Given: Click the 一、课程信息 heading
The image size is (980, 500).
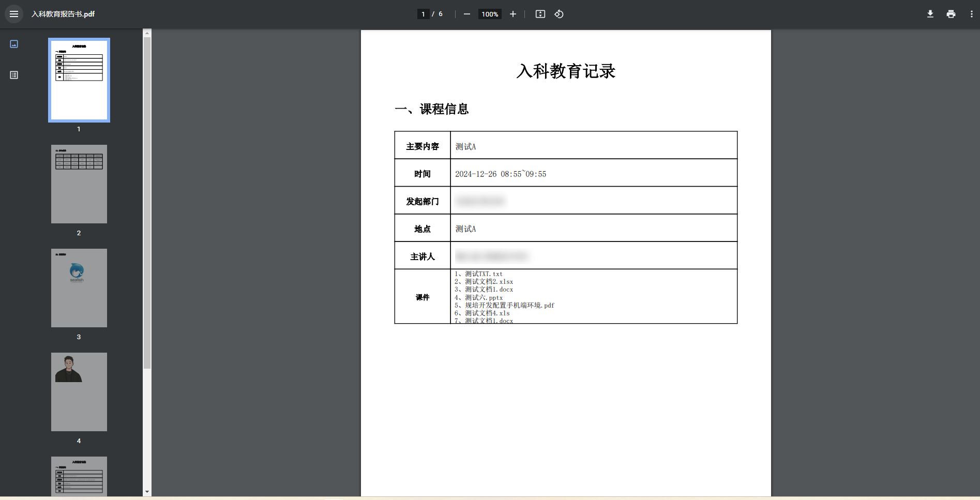Looking at the screenshot, I should [x=432, y=109].
